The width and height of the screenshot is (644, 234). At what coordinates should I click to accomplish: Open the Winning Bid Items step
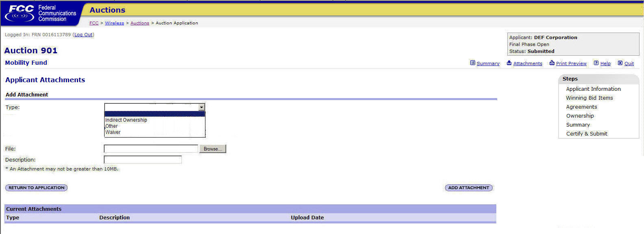589,98
